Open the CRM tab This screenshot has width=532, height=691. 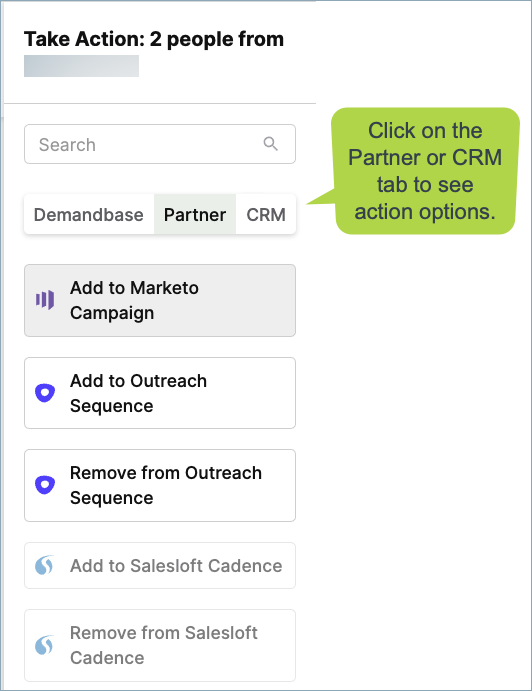point(266,215)
